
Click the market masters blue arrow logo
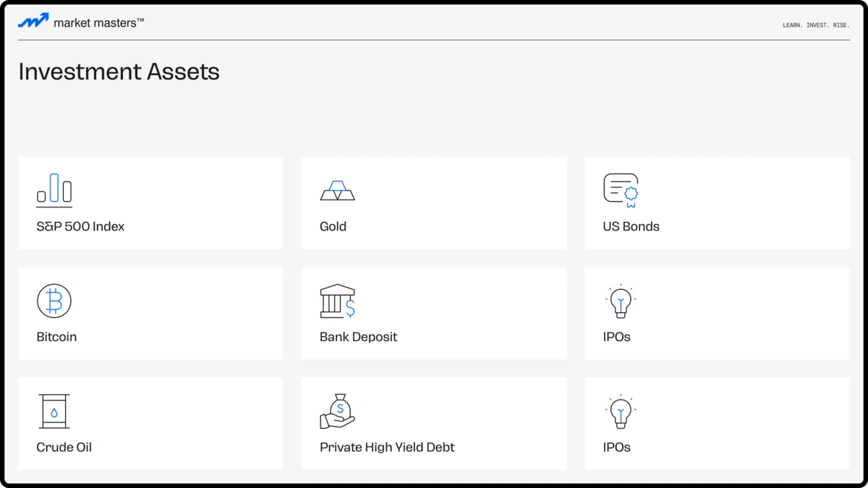coord(33,22)
